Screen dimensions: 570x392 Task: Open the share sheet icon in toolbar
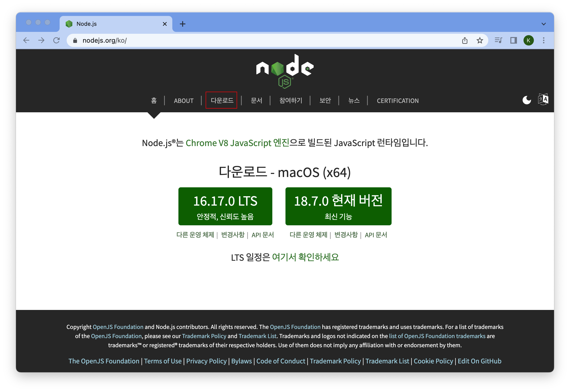[465, 40]
